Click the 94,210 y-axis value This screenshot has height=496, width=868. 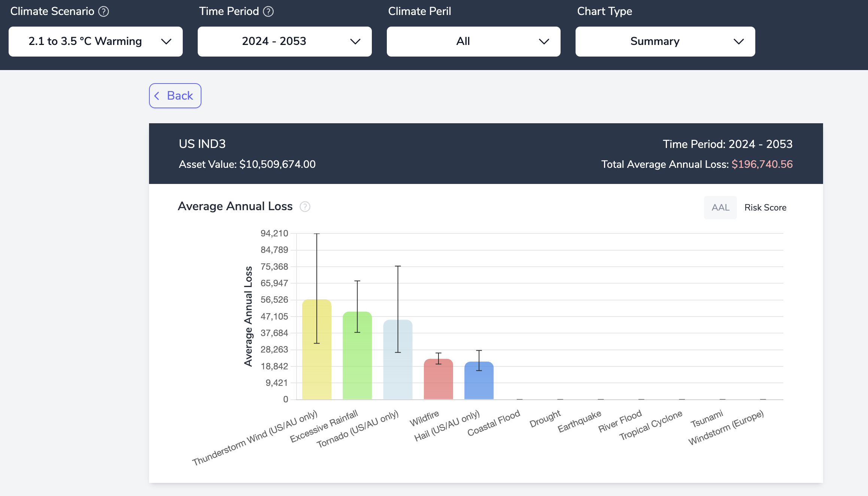point(274,233)
